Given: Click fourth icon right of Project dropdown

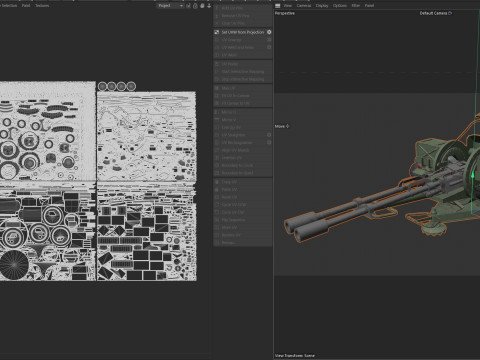Looking at the screenshot, I should pyautogui.click(x=209, y=6).
